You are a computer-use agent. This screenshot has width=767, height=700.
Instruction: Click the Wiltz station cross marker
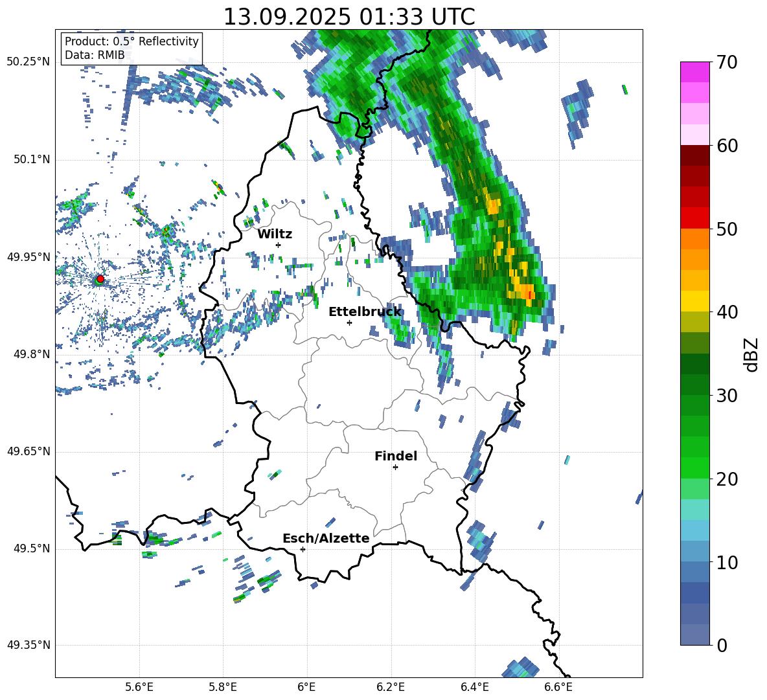[279, 245]
